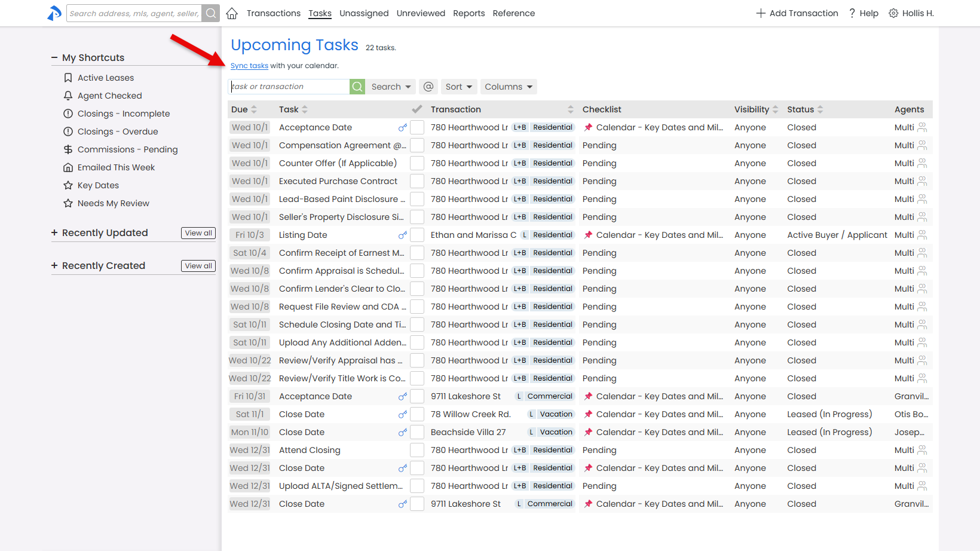Viewport: 980px width, 551px height.
Task: Check the Confirm Receipt of Earnest Money box
Action: point(417,253)
